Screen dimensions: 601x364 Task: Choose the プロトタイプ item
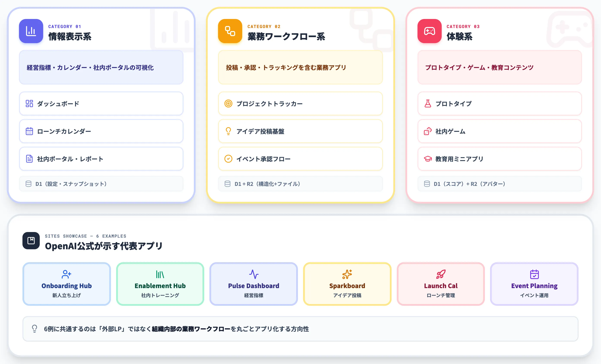click(x=500, y=104)
